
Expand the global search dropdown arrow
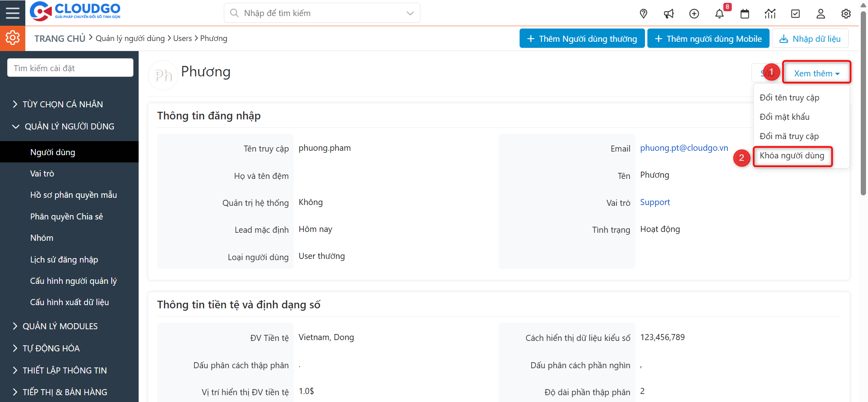410,13
